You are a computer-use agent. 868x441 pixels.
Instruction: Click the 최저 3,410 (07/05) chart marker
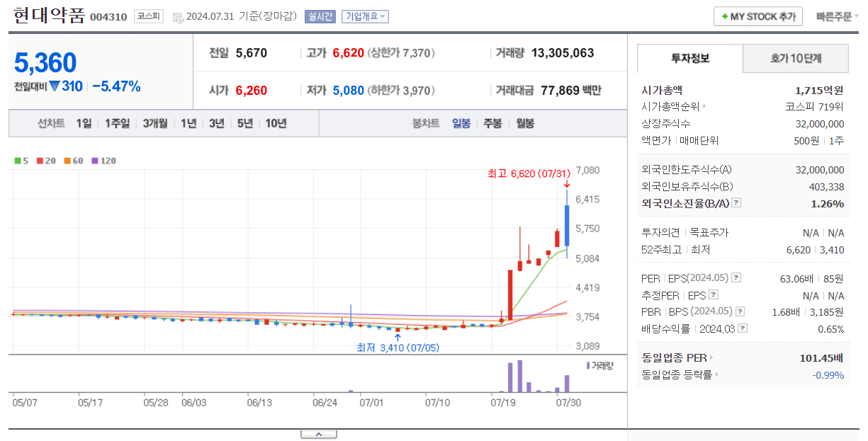coord(397,347)
